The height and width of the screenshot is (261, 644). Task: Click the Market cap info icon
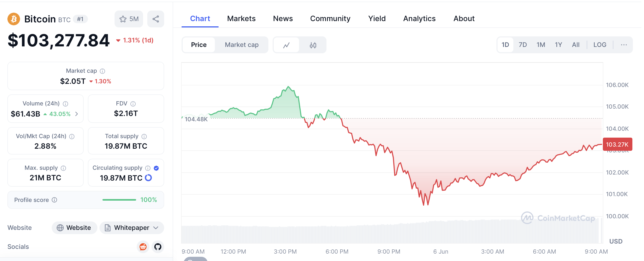[x=103, y=71]
